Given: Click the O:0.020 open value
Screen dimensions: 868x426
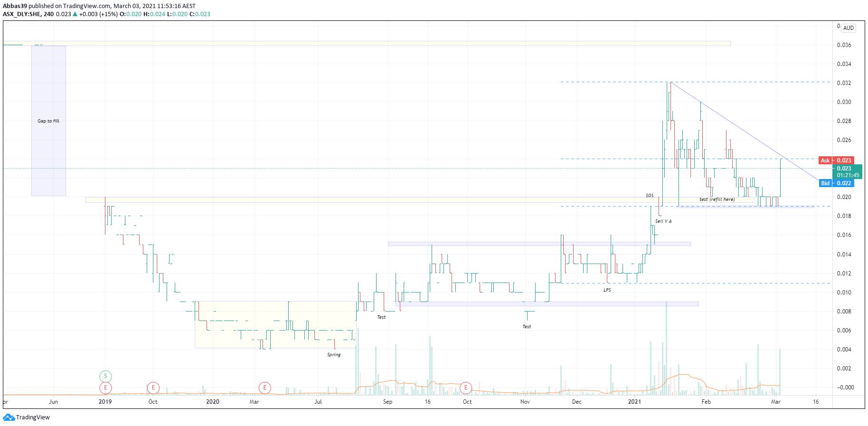Looking at the screenshot, I should (x=131, y=14).
